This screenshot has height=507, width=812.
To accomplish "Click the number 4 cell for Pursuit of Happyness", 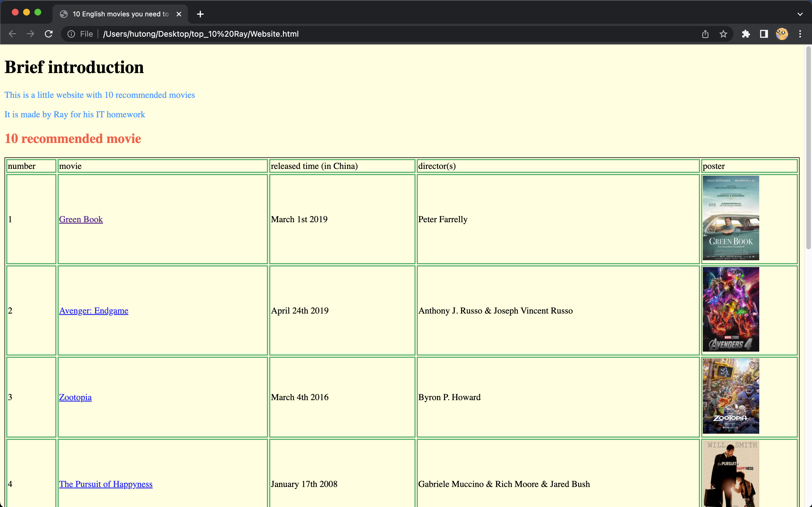I will coord(31,473).
